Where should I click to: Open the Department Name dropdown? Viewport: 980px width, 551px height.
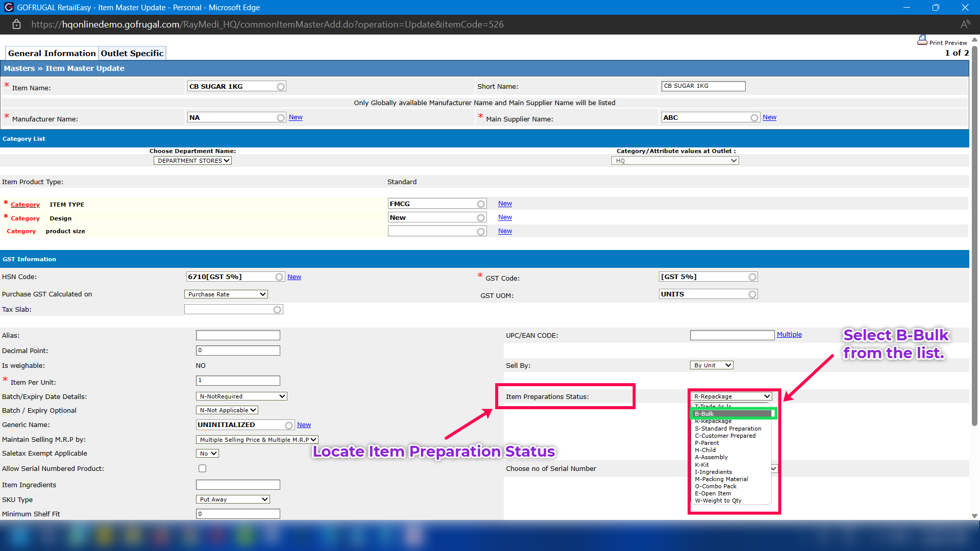(192, 161)
